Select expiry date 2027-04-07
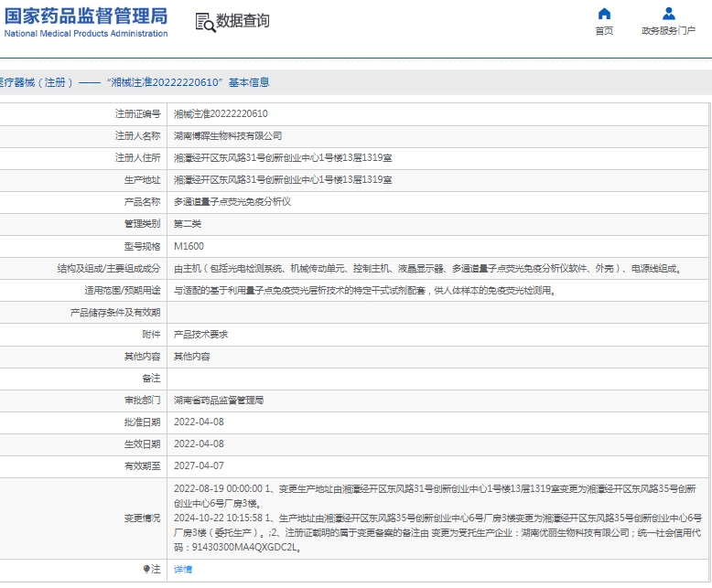This screenshot has width=712, height=588. click(x=199, y=466)
